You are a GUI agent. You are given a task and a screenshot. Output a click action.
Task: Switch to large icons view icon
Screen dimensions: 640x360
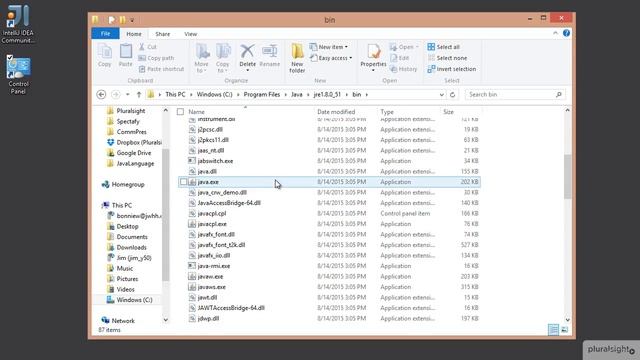tap(564, 329)
